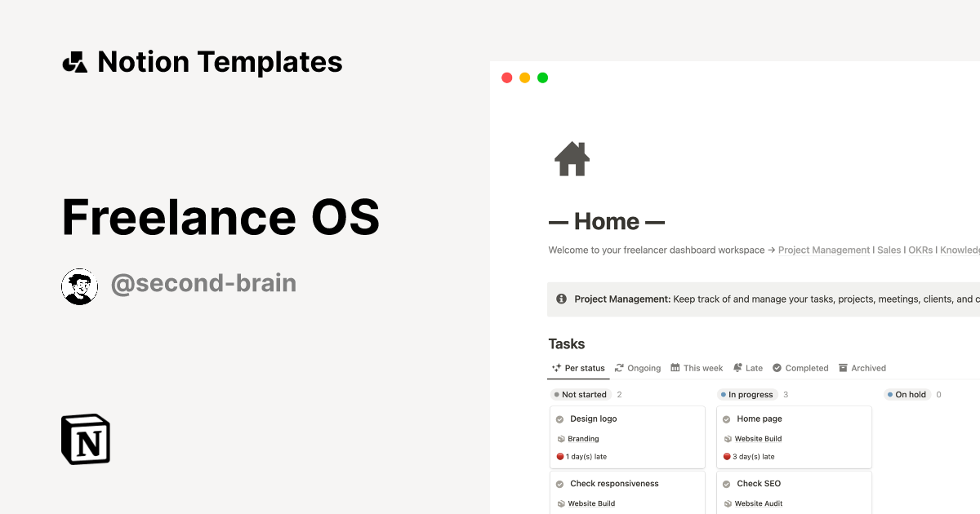Click the info icon in Project Management callout
Screen dimensions: 980x514
click(561, 299)
